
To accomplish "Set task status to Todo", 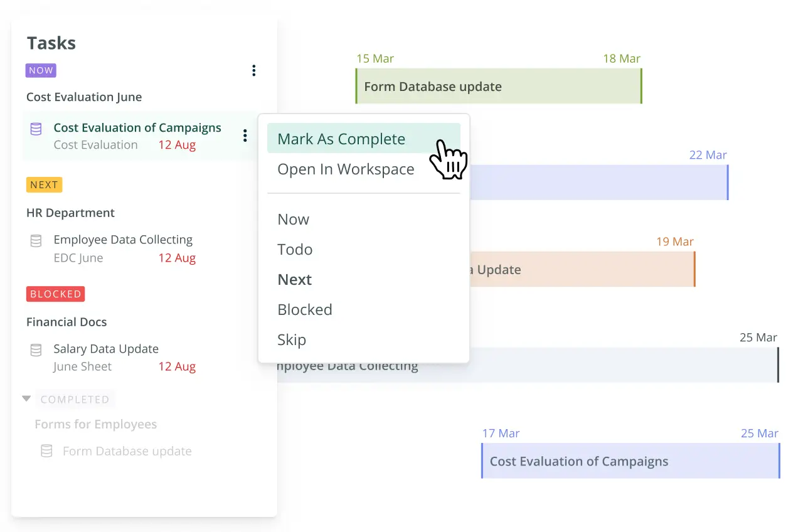I will [x=295, y=250].
